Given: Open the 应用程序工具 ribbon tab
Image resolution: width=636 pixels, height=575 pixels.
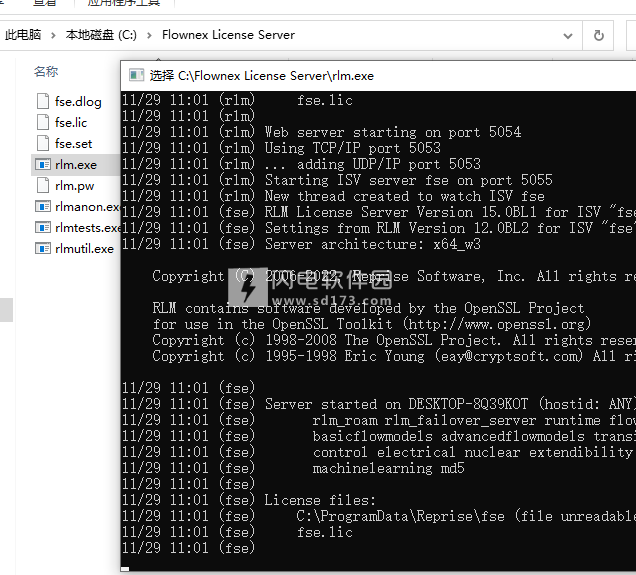Looking at the screenshot, I should [x=124, y=3].
